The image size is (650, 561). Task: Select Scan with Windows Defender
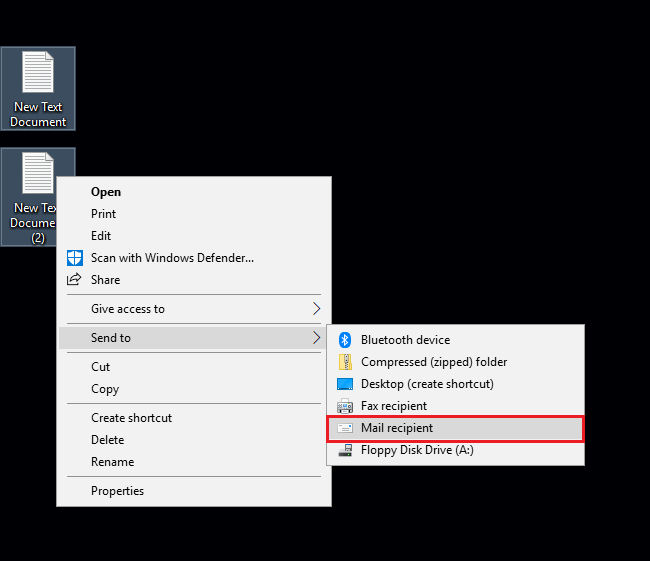[194, 258]
